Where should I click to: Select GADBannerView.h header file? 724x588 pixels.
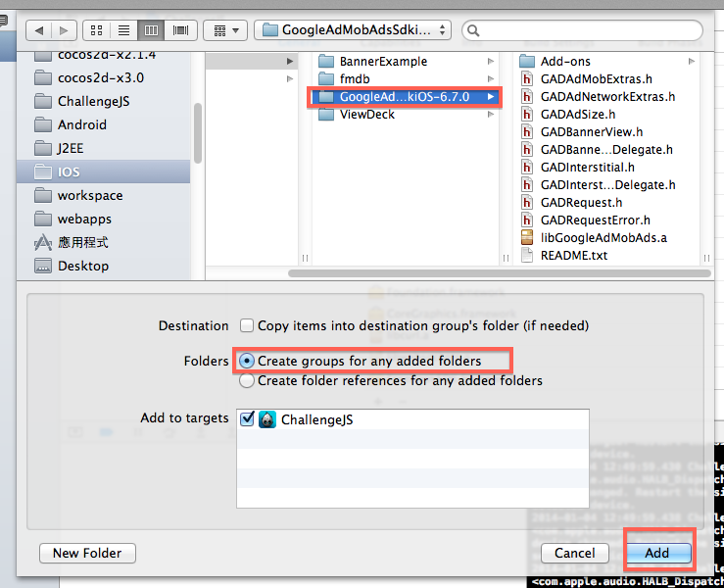[607, 132]
